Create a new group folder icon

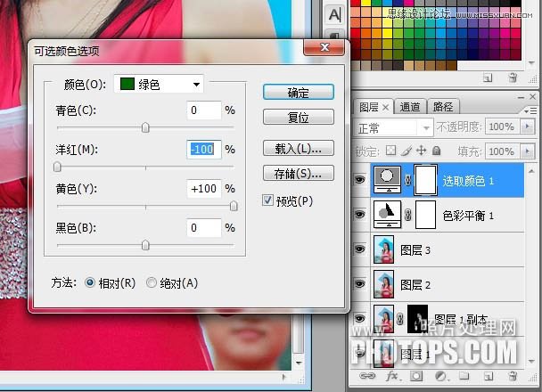[464, 376]
